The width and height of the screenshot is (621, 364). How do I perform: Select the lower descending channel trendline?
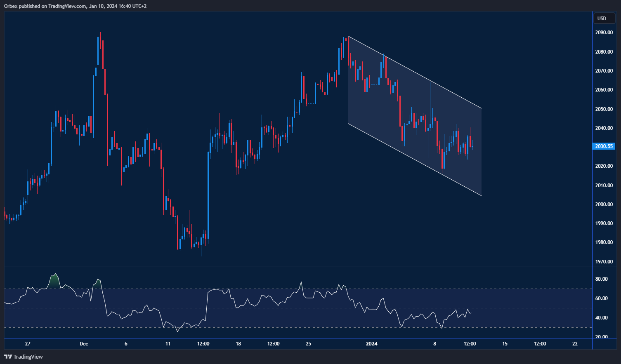415,160
